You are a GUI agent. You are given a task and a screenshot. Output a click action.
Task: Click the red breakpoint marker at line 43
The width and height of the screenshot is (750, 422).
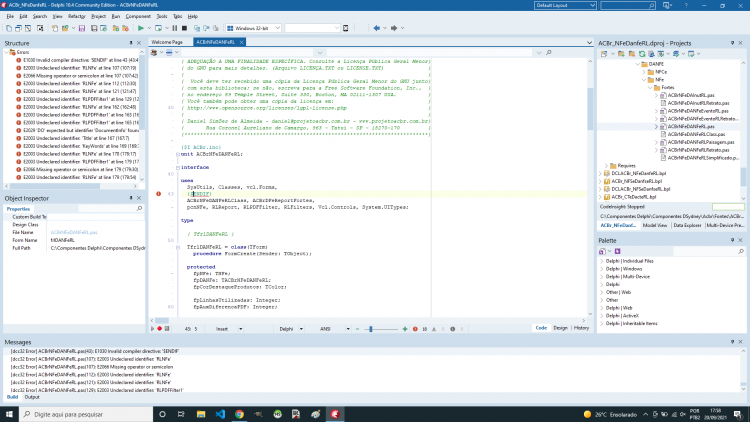pyautogui.click(x=158, y=194)
